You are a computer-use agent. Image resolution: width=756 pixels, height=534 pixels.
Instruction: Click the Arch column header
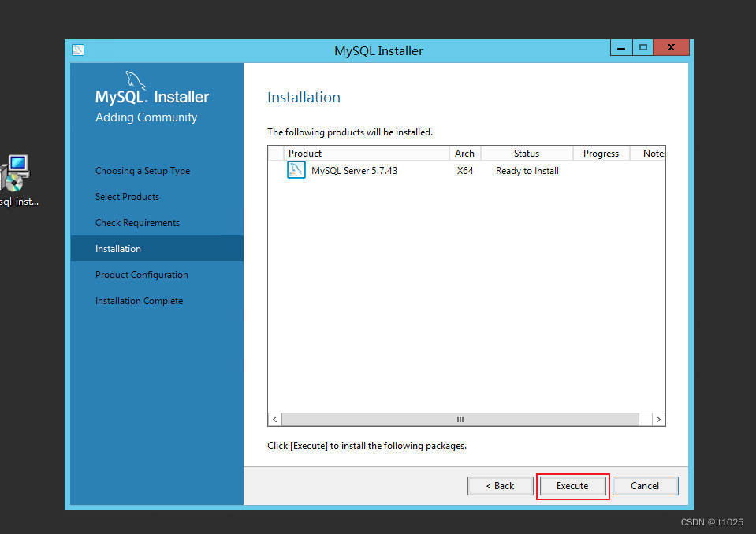pos(465,153)
